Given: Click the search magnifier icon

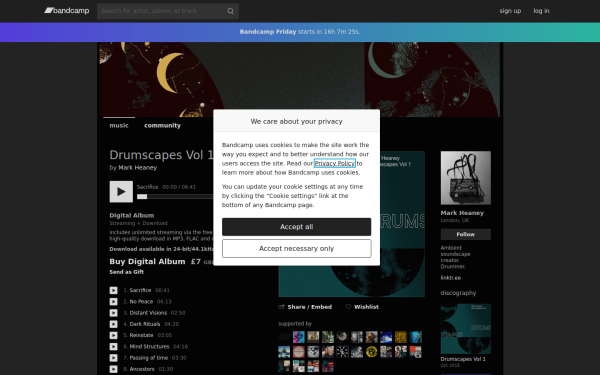Looking at the screenshot, I should pyautogui.click(x=230, y=11).
